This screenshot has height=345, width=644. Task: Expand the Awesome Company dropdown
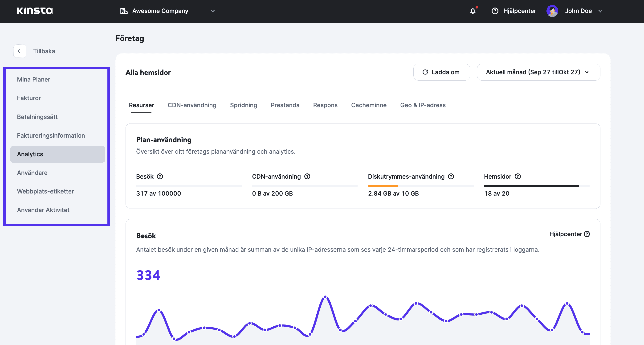pos(212,11)
